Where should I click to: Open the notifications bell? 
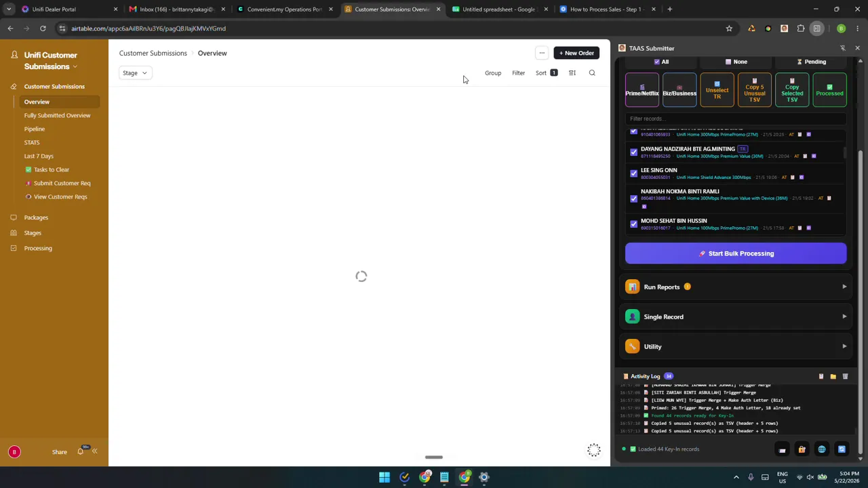tap(81, 451)
